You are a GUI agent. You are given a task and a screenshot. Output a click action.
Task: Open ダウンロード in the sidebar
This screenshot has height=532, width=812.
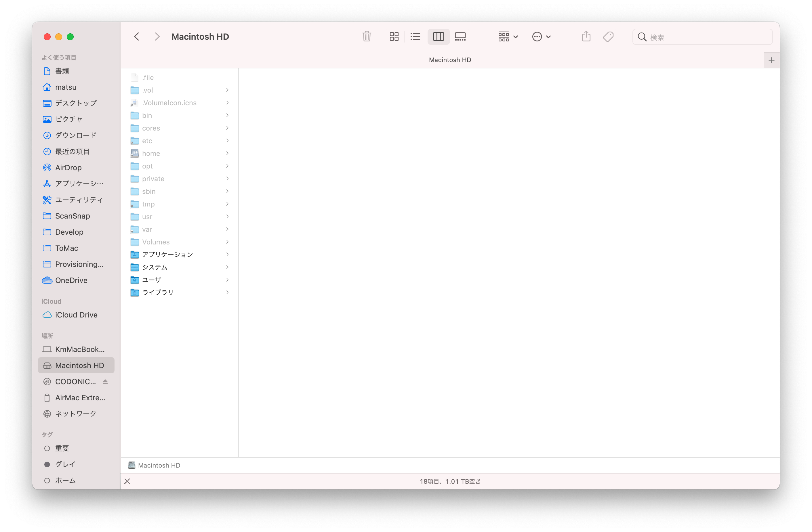[x=76, y=135]
